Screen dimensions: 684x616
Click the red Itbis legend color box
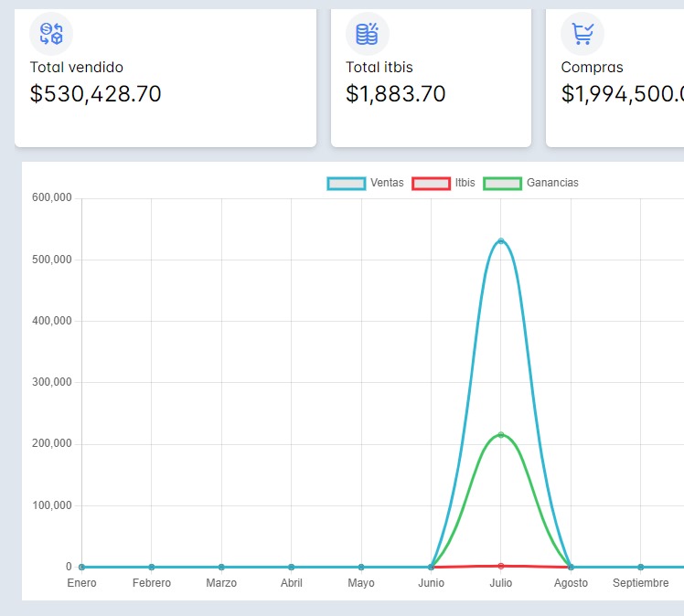[431, 183]
